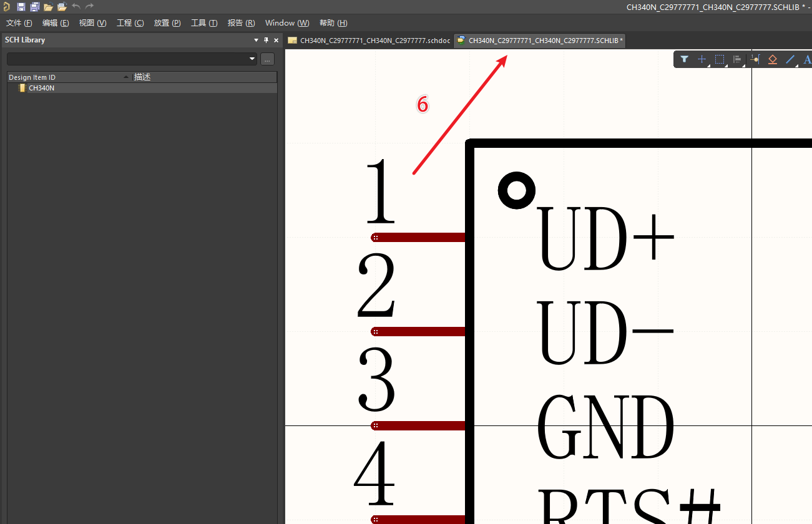Select the IEEE symbol diamond tool
This screenshot has width=812, height=524.
click(772, 59)
